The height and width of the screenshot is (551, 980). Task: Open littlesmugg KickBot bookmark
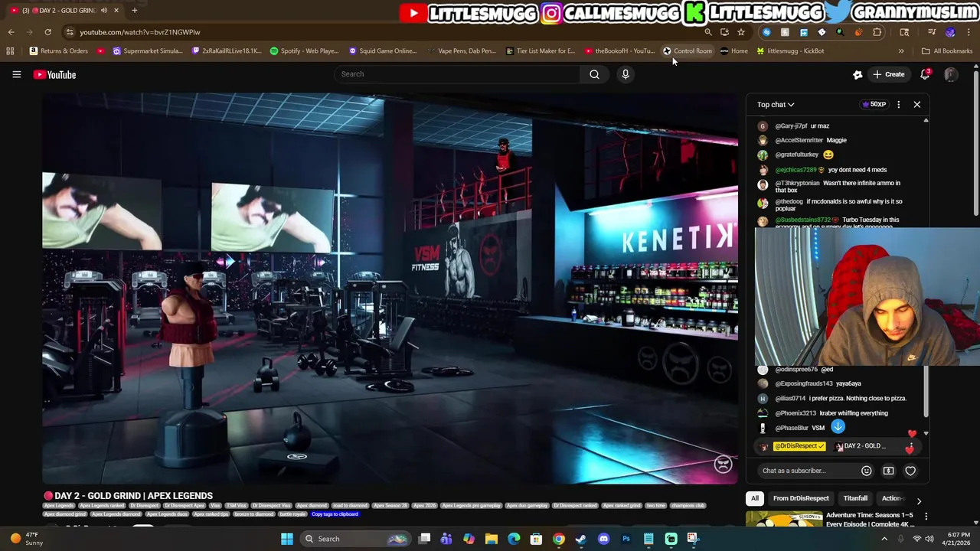(790, 51)
